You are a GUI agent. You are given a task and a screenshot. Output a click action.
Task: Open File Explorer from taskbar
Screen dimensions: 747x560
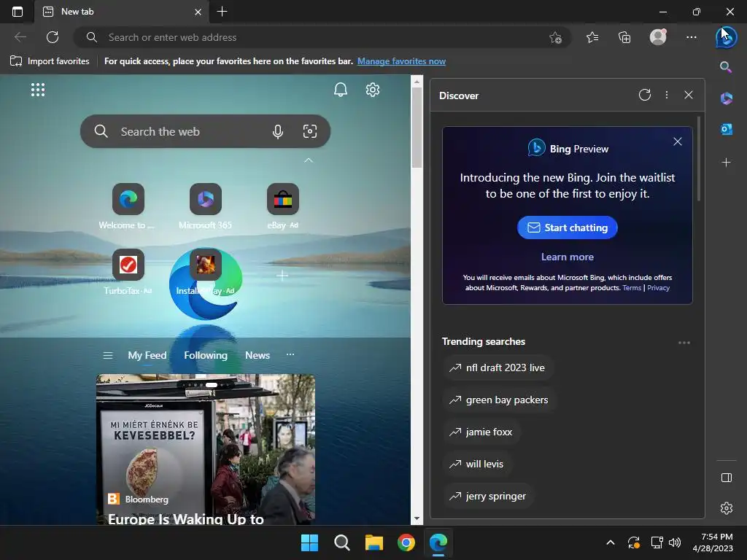(374, 542)
